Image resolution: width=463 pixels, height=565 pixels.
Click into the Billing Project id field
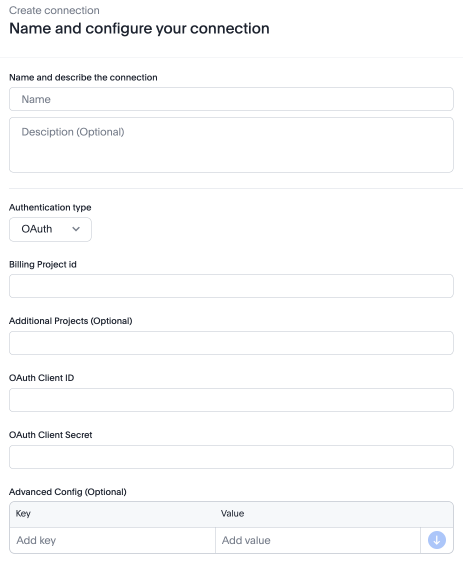click(x=231, y=286)
